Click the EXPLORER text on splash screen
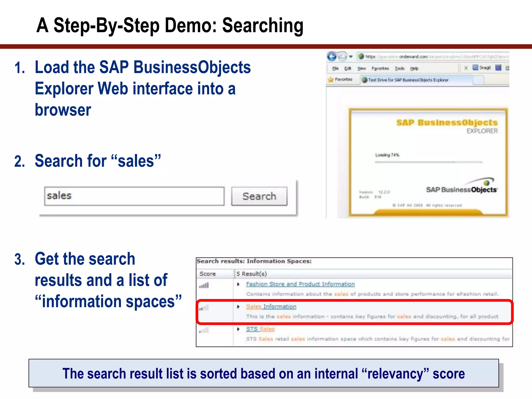 pos(482,131)
